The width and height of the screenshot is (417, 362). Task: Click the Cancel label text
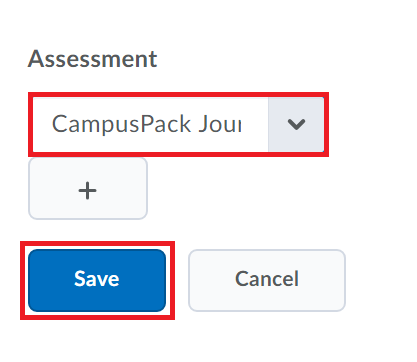(267, 279)
